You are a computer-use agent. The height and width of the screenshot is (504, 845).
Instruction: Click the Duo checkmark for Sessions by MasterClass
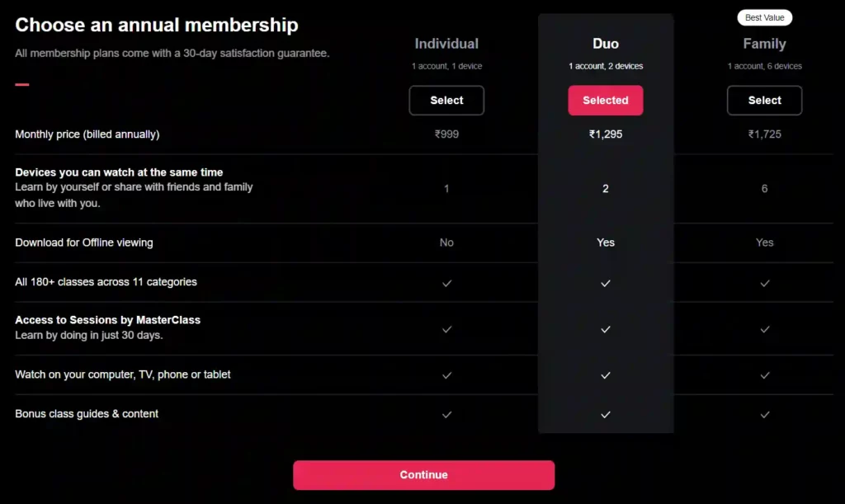click(x=605, y=328)
